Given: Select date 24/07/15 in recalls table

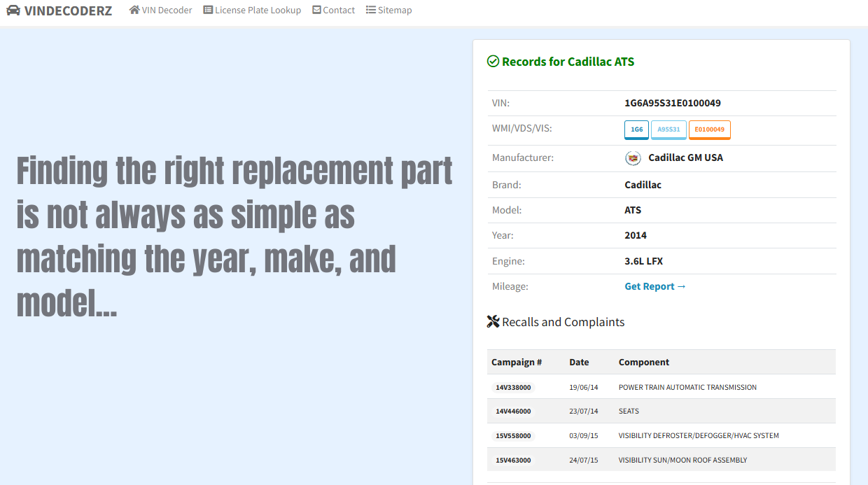Looking at the screenshot, I should [584, 460].
